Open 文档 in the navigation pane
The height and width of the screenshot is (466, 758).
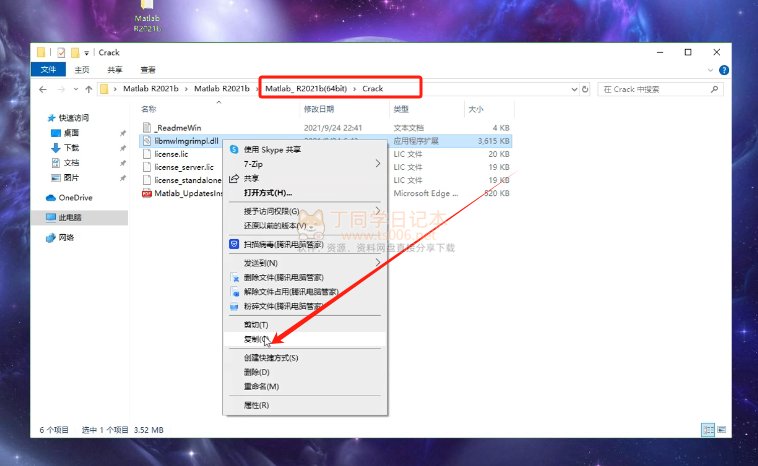[65, 163]
